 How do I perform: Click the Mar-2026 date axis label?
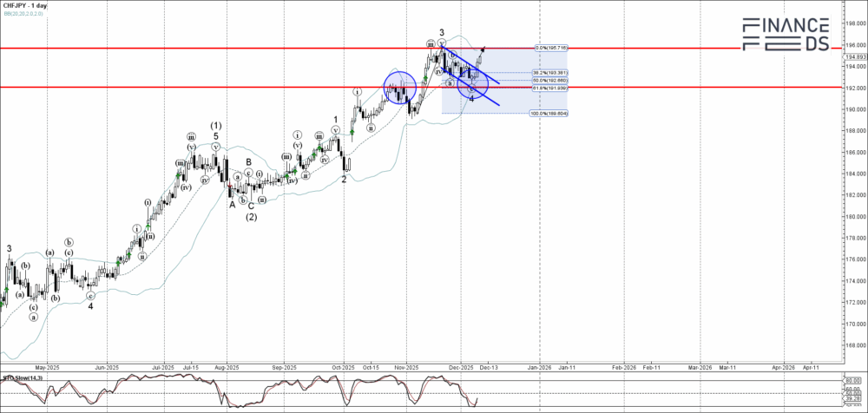(x=700, y=367)
